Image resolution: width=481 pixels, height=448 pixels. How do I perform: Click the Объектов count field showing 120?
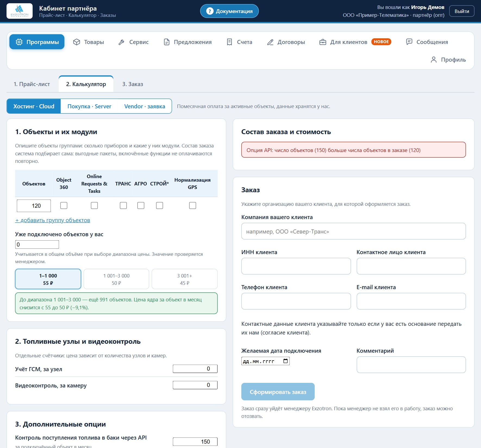pyautogui.click(x=34, y=206)
